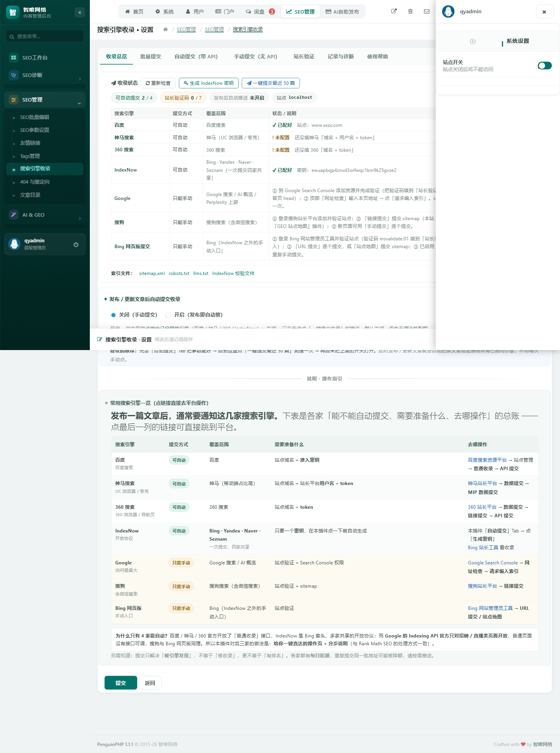Click the circular arrow-up icon in settings panel
Viewport: 560px width, 753px height.
point(473,42)
